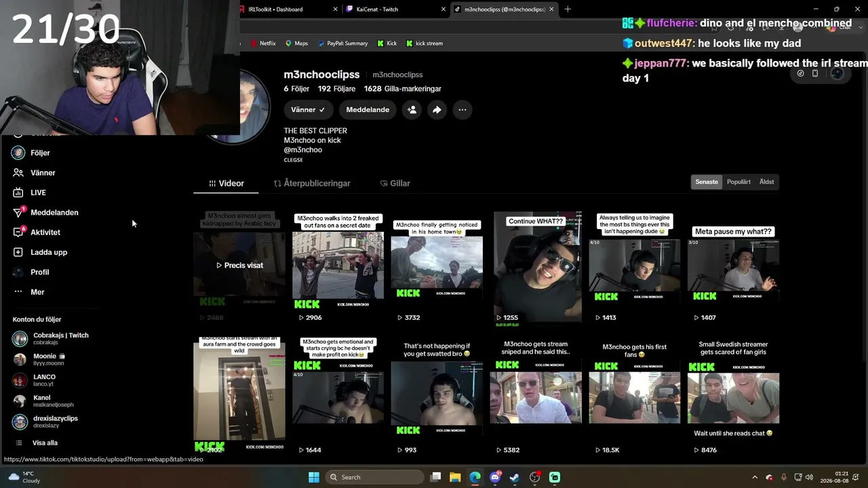The height and width of the screenshot is (488, 868).
Task: Open the 'kick stream' bookmark
Action: coord(425,43)
